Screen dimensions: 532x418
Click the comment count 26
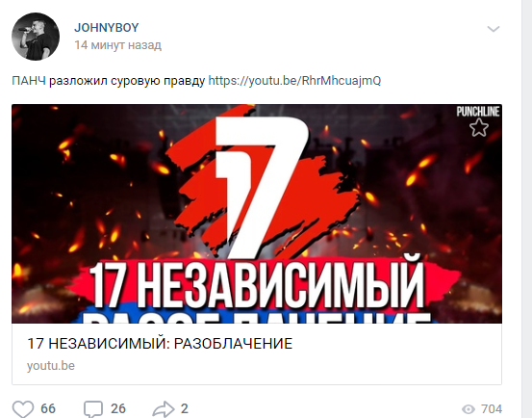point(118,408)
